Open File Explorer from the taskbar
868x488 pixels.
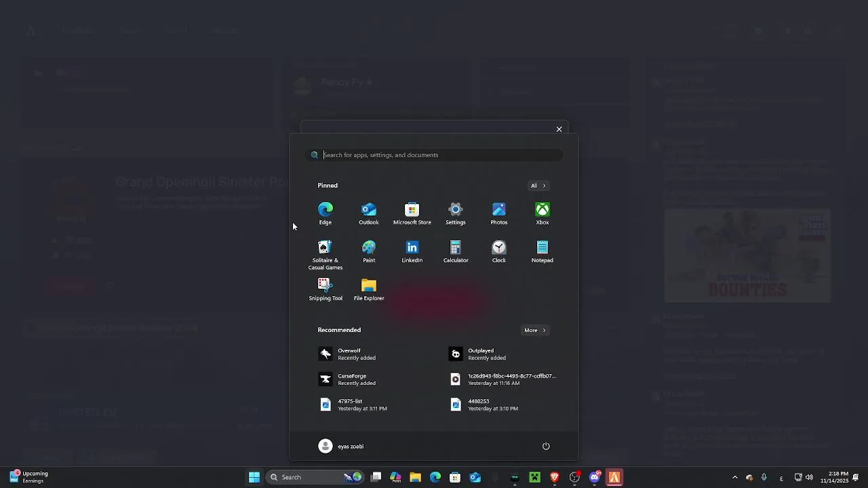click(416, 477)
